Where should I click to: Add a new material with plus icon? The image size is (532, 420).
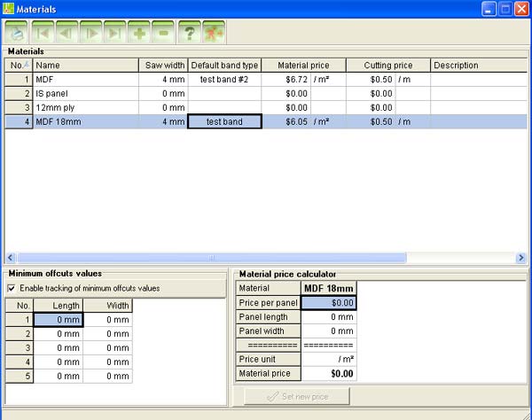(x=139, y=32)
